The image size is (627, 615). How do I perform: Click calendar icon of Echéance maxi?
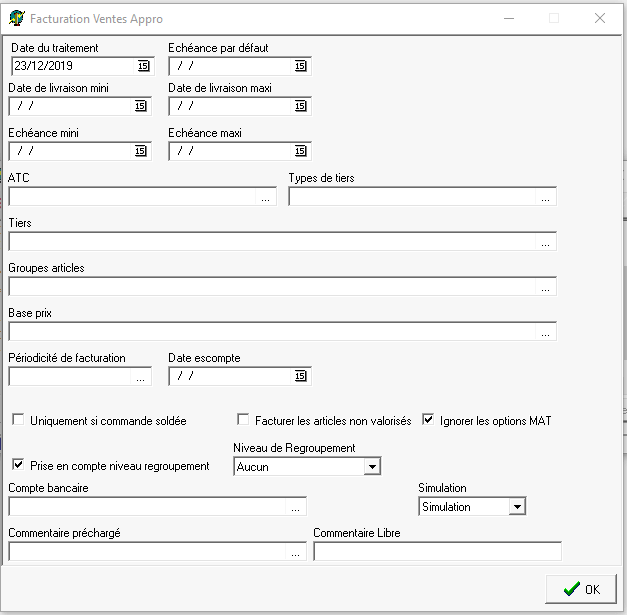pyautogui.click(x=300, y=151)
